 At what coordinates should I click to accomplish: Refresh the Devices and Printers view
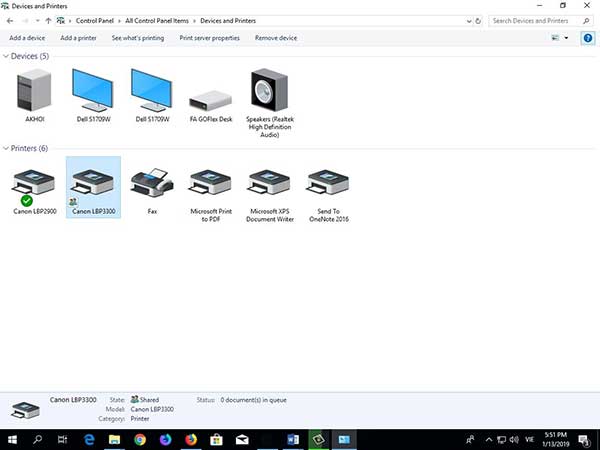click(478, 21)
